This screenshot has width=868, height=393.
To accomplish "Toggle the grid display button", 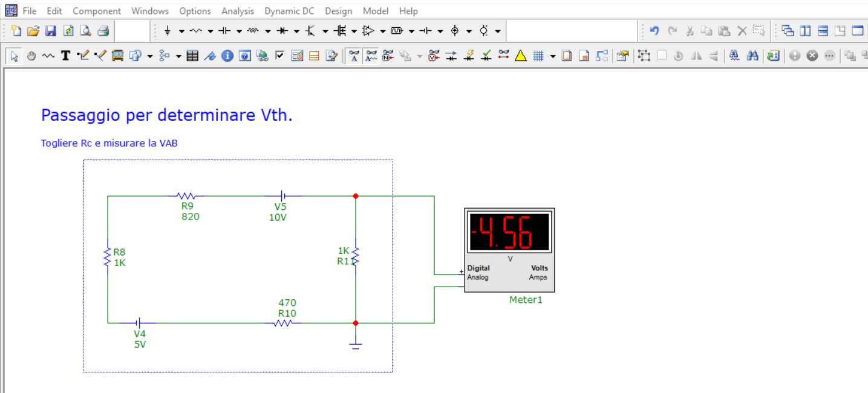I will pyautogui.click(x=539, y=56).
